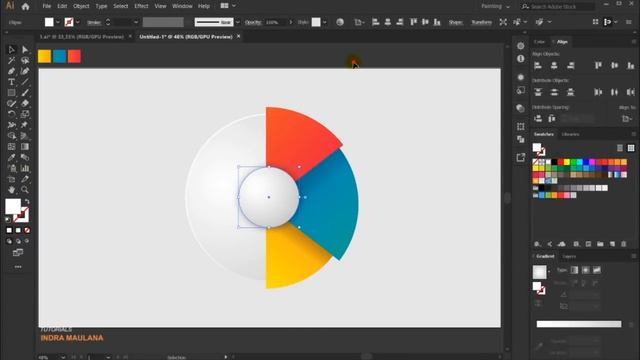Select the Line Segment tool
Screen dimensions: 640x360
25,82
